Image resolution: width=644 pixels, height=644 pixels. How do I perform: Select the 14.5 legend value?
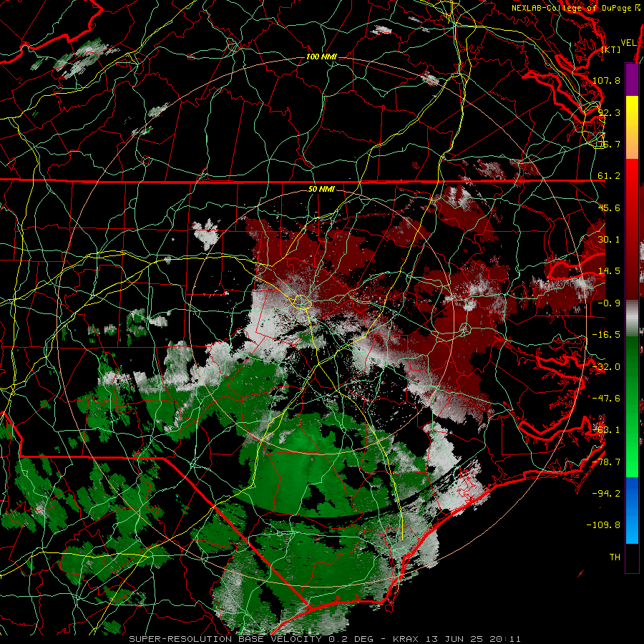pos(609,271)
